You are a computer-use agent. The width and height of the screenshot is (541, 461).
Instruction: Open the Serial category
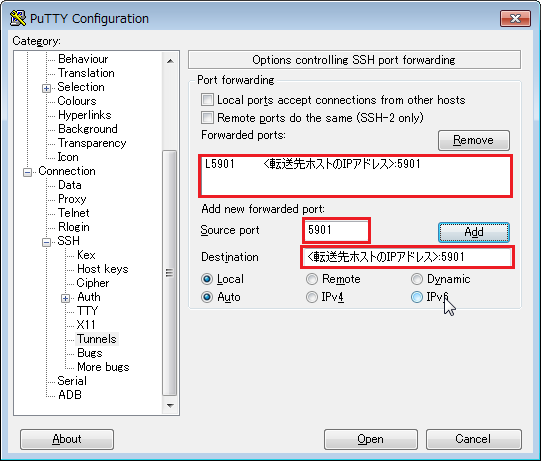click(72, 381)
